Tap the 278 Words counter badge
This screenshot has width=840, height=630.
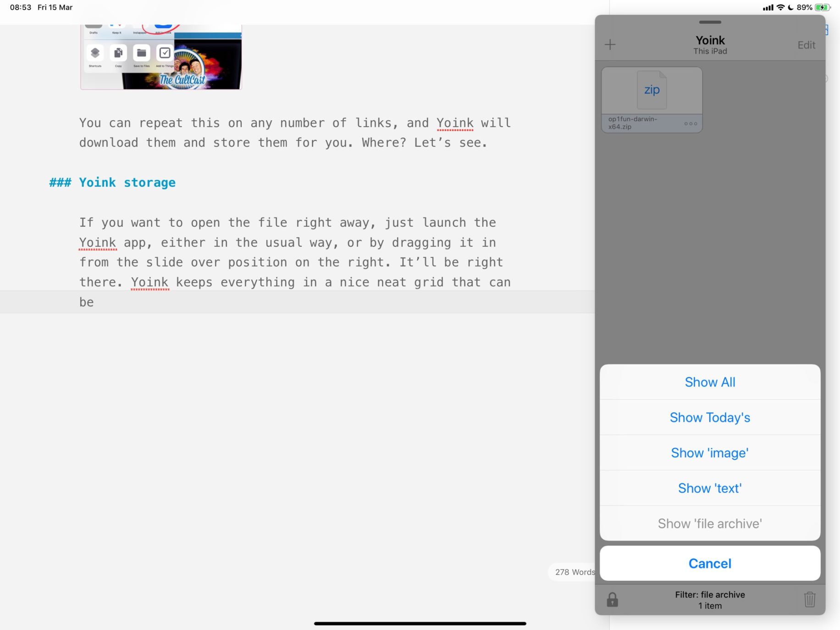pos(574,572)
